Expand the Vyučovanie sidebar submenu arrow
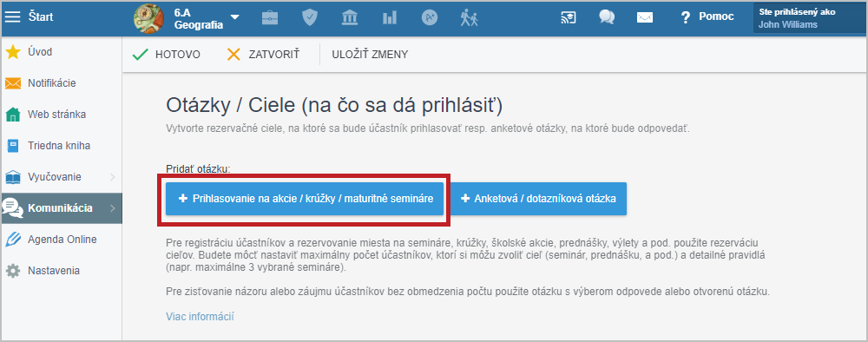 [112, 177]
